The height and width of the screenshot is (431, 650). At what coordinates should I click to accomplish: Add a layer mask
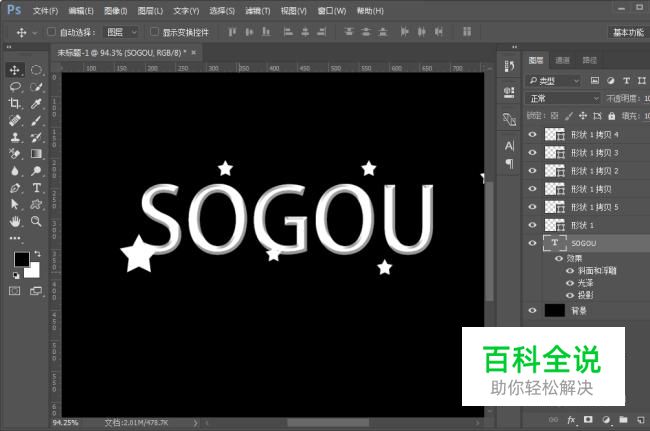tap(588, 419)
